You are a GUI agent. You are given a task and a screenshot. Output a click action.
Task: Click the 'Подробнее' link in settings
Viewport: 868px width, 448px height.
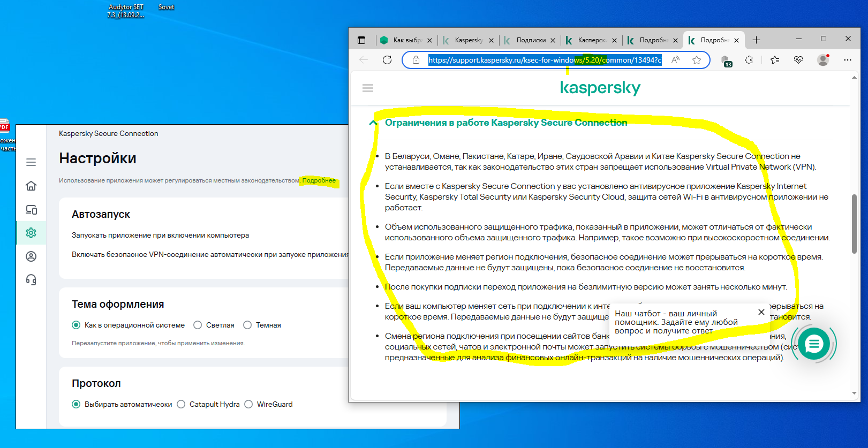(x=319, y=180)
